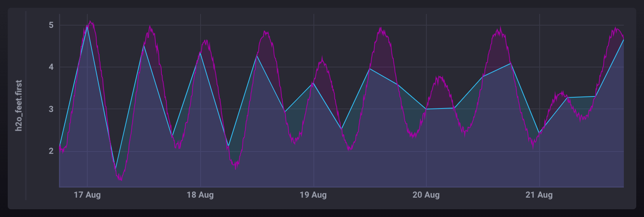The image size is (644, 217).
Task: Select the blue line's starting point at left edge
Action: (60, 146)
